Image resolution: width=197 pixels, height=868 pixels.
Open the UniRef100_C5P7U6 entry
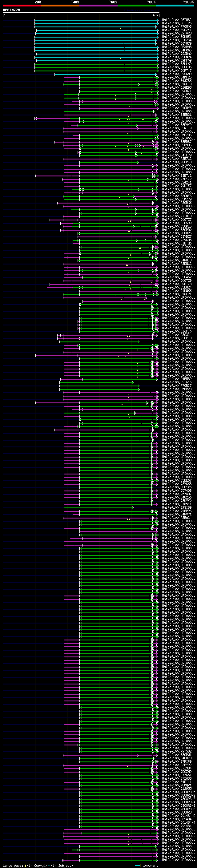click(x=177, y=135)
